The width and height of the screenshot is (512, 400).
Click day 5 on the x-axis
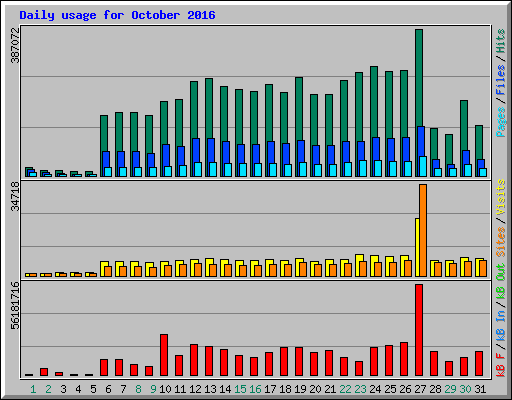[x=93, y=389]
